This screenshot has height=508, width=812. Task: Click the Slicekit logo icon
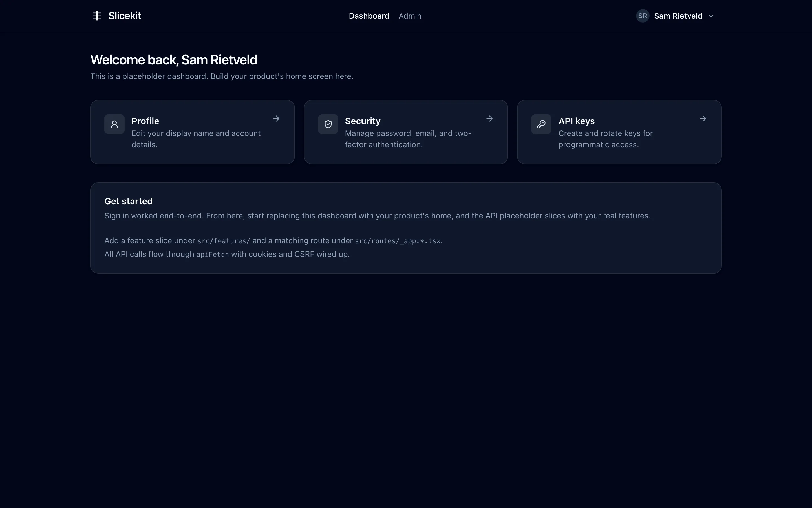97,16
